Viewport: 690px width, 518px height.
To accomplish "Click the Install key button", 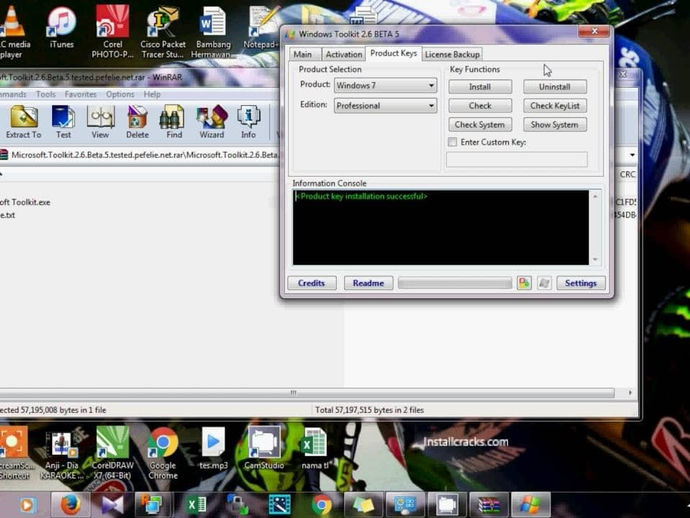I will [x=480, y=87].
